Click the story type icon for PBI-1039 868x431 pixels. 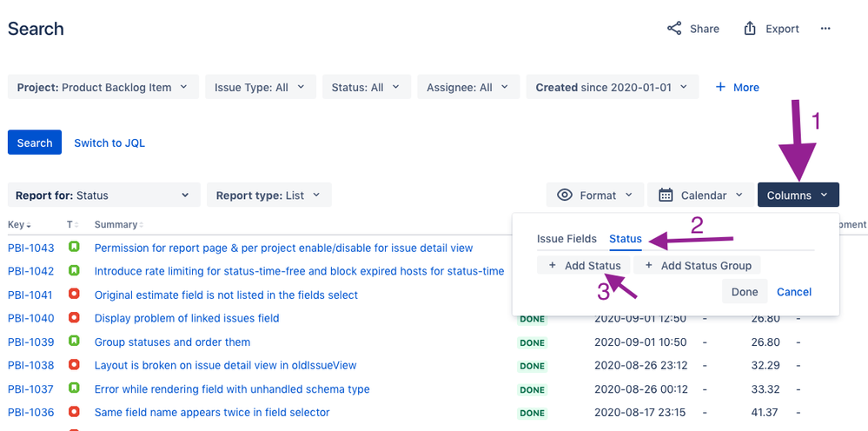[74, 341]
